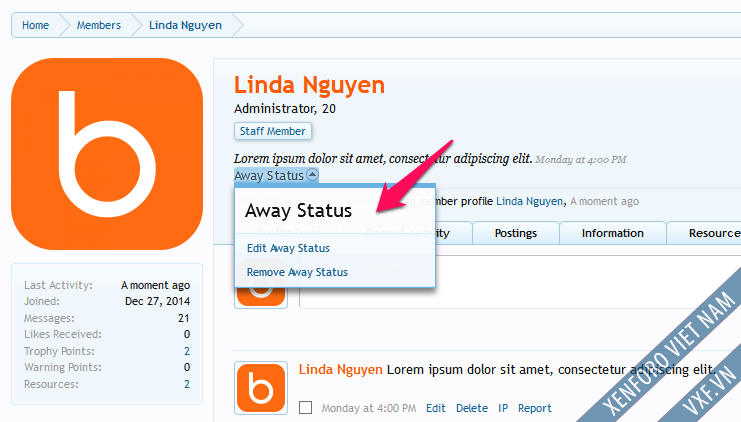Click the Warning Points label
Screen dimensions: 741x422
(63, 367)
